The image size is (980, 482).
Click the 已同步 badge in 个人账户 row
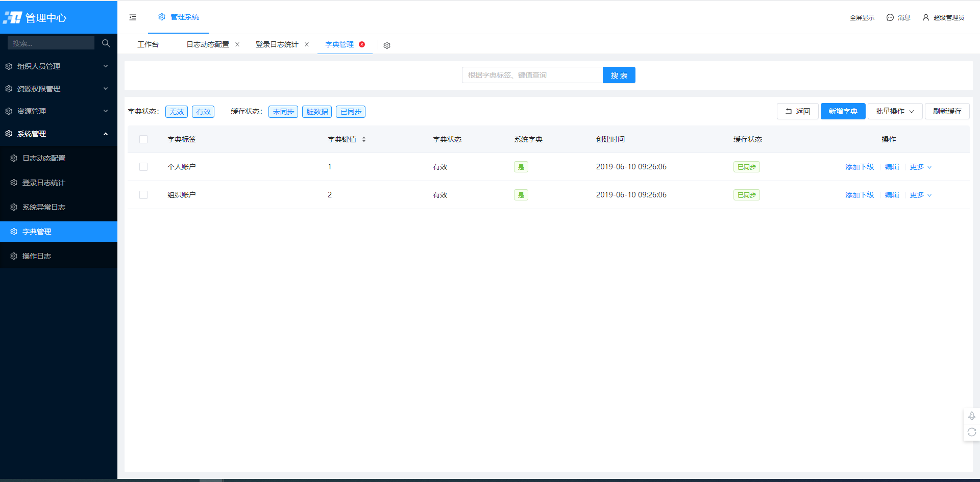click(747, 167)
